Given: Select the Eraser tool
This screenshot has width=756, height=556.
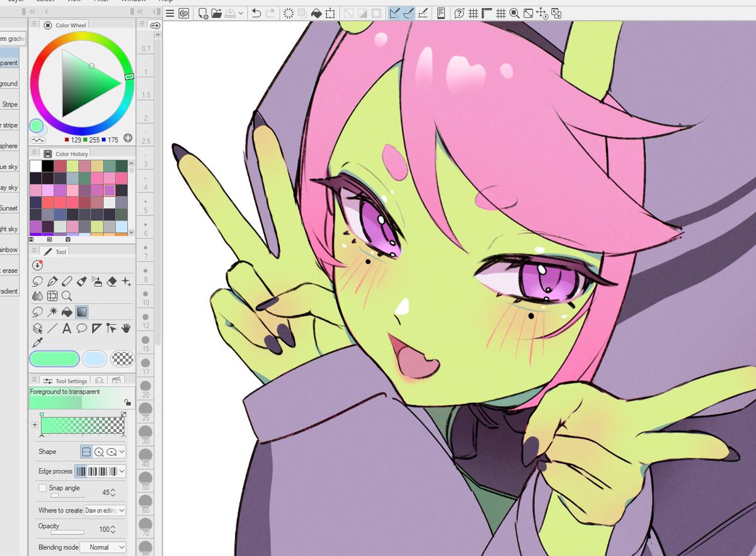Looking at the screenshot, I should 111,282.
